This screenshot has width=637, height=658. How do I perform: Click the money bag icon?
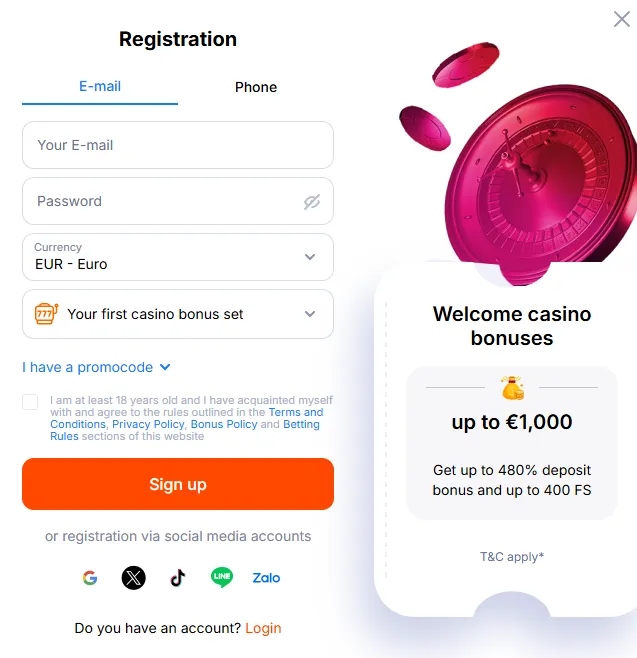512,387
